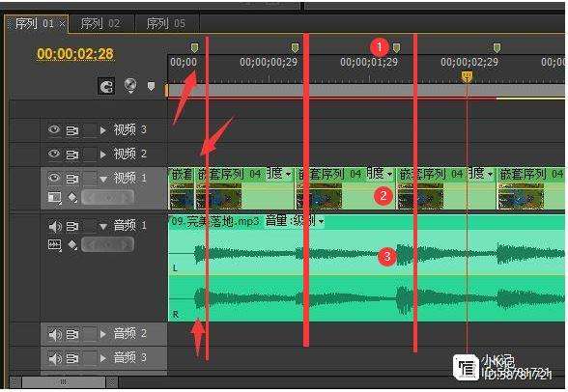Mute 音频 2 track with the speaker icon
The height and width of the screenshot is (392, 568).
(55, 334)
